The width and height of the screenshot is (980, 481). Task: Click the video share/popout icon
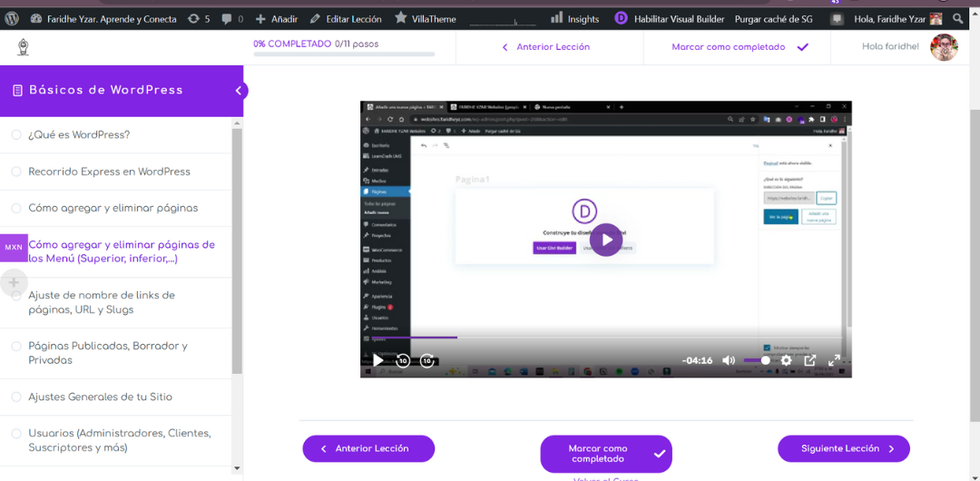(810, 360)
